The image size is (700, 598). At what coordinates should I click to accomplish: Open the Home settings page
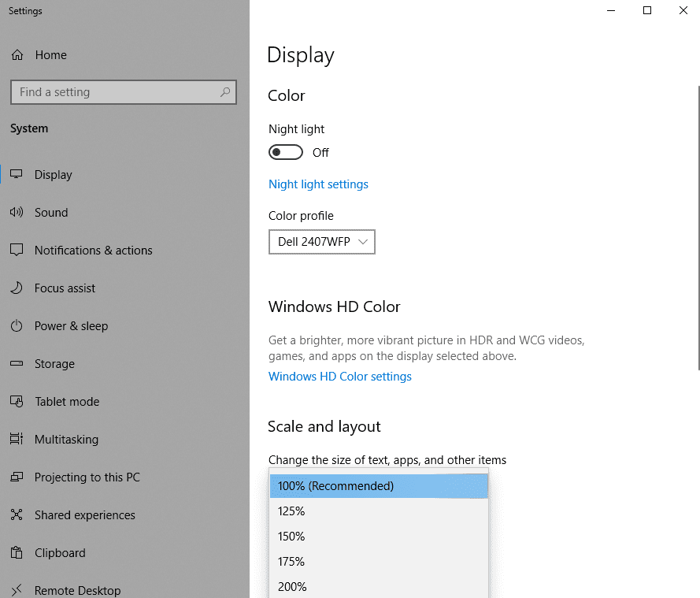[51, 55]
